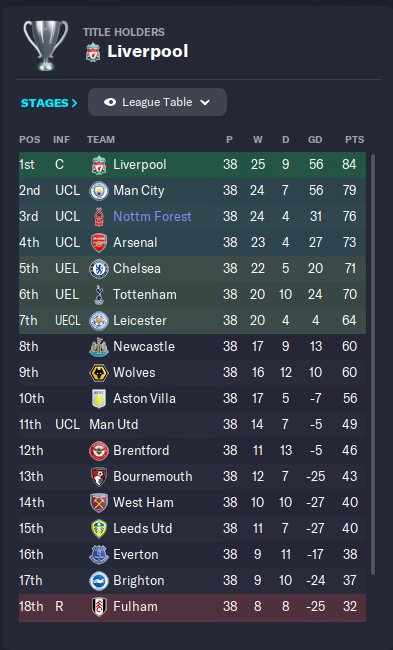Click the Fulham badge in the relegation row

click(x=99, y=607)
